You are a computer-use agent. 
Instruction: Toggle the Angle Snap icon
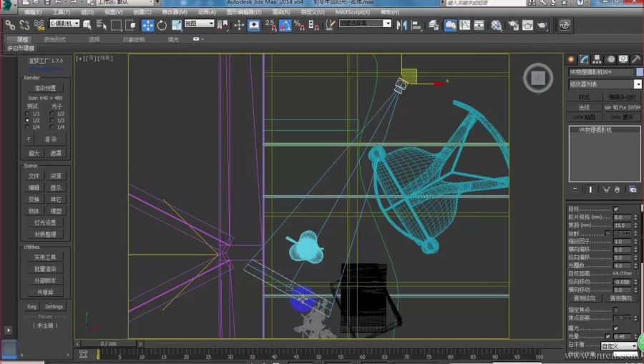point(285,25)
